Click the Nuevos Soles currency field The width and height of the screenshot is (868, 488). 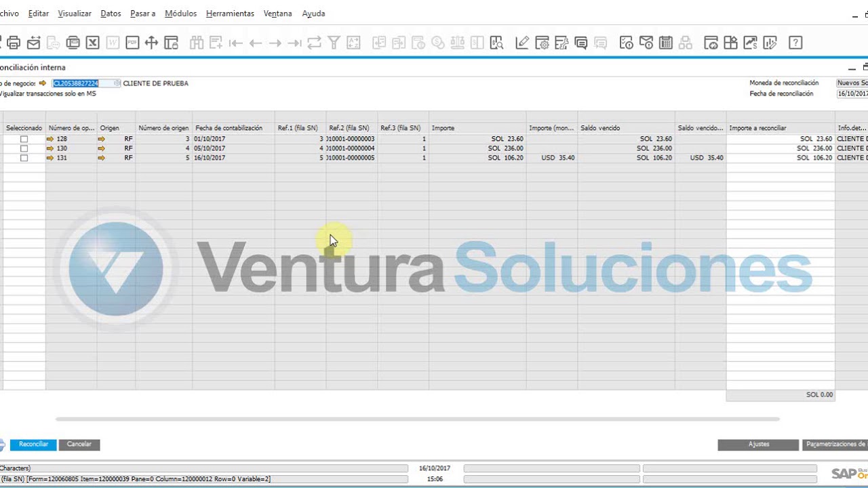point(852,83)
